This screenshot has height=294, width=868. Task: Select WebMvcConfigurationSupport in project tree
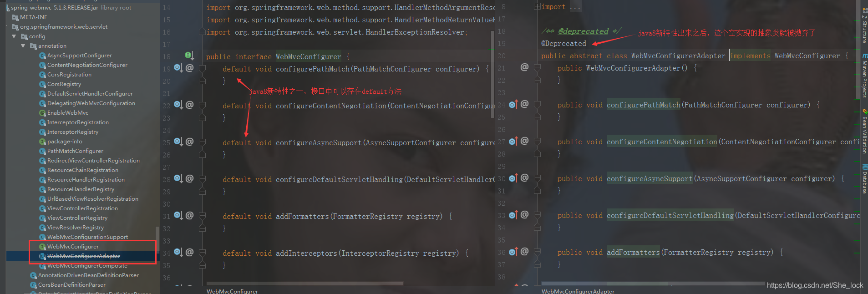tap(87, 237)
